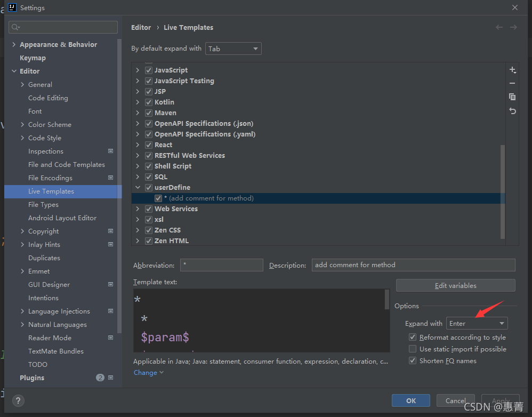Click the project-level icon next to Inlay Hints
Viewport: 532px width, 417px height.
110,244
